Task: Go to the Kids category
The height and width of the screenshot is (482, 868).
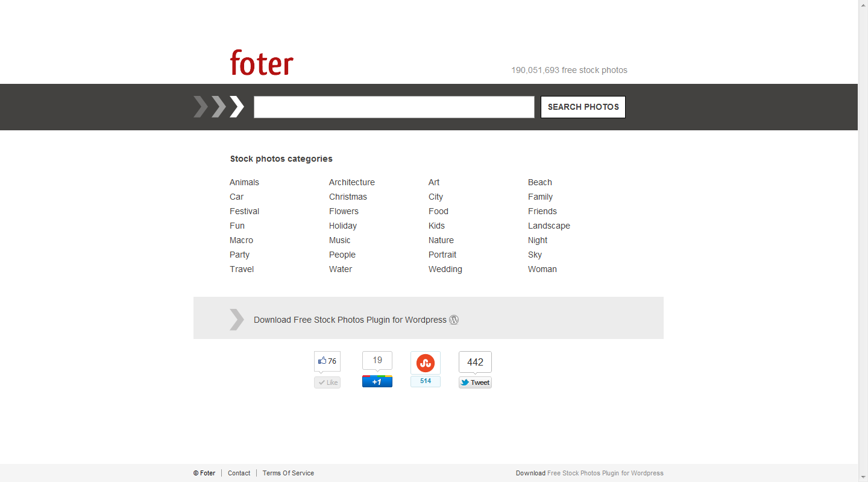Action: pyautogui.click(x=436, y=226)
